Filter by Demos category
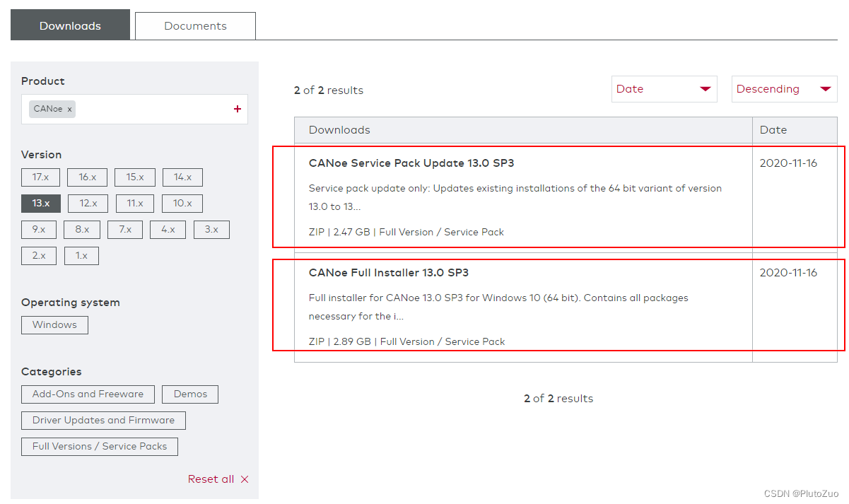Screen dimensions: 849x504 coord(190,394)
